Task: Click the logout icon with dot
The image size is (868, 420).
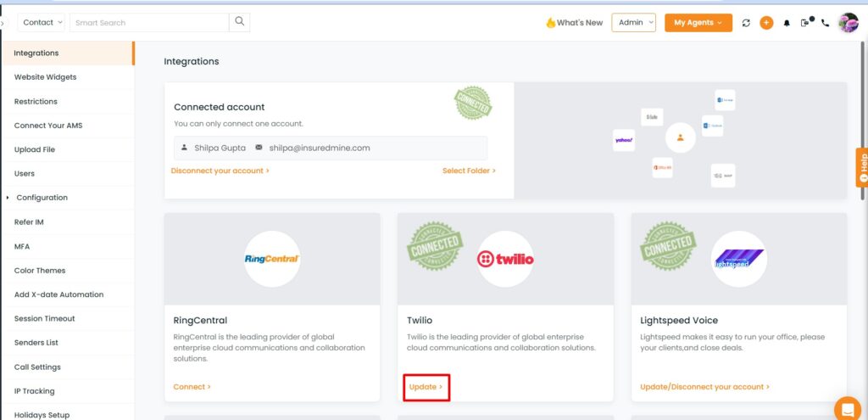Action: [x=806, y=23]
